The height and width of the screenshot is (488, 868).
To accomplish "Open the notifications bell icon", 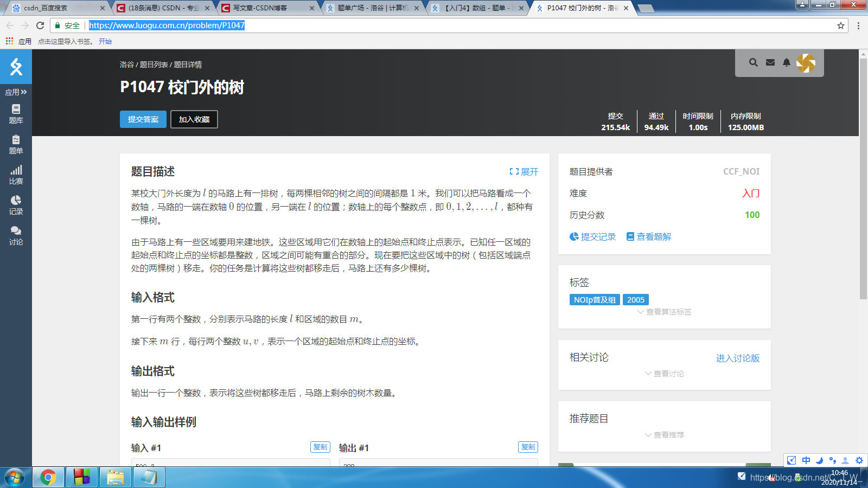I will (787, 62).
